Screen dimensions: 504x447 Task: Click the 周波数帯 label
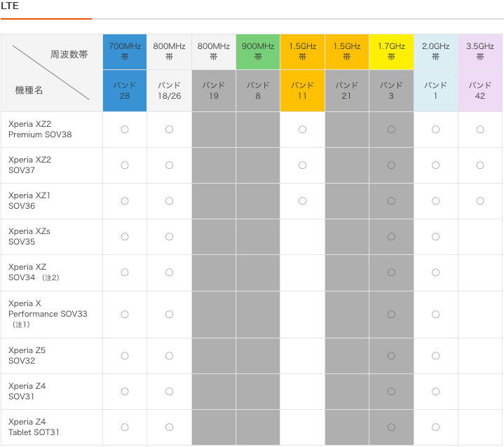tap(69, 55)
